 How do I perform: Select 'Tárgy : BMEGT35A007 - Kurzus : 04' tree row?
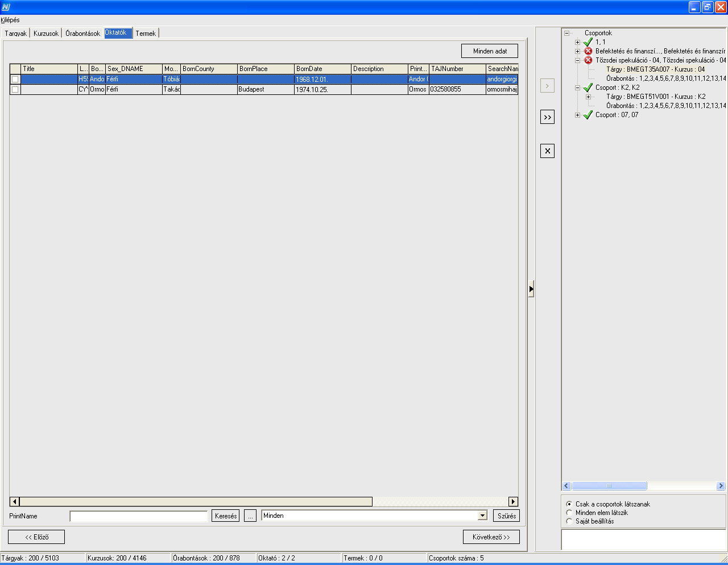[x=655, y=69]
